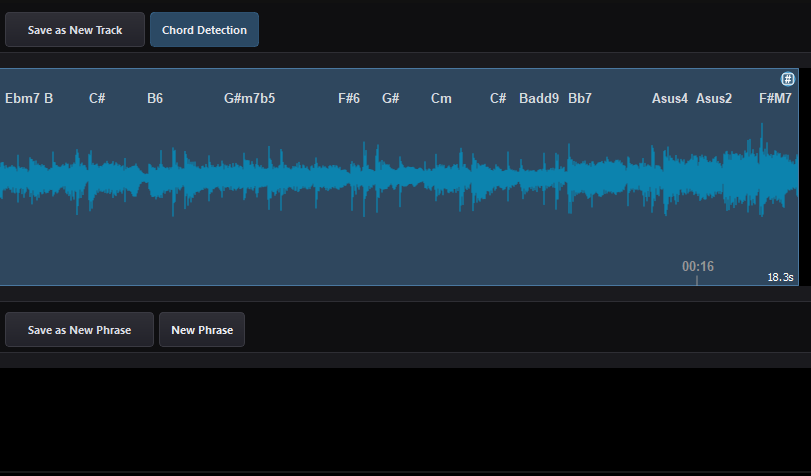811x476 pixels.
Task: Select the B chord label after Ebm7
Action: tap(49, 98)
